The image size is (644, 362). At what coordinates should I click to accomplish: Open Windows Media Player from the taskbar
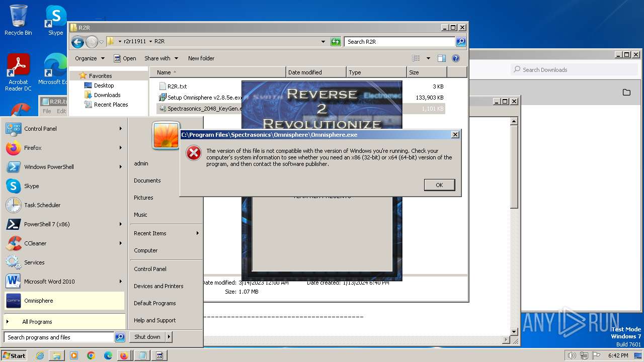click(74, 355)
